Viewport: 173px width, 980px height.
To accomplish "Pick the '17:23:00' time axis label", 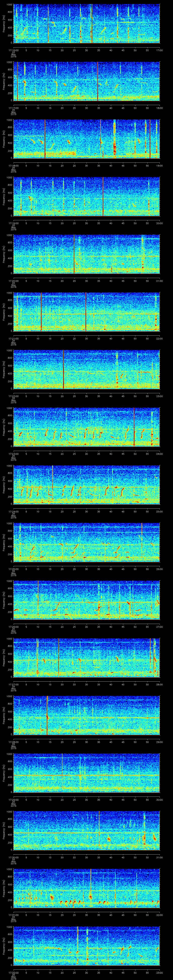I will click(x=13, y=454).
